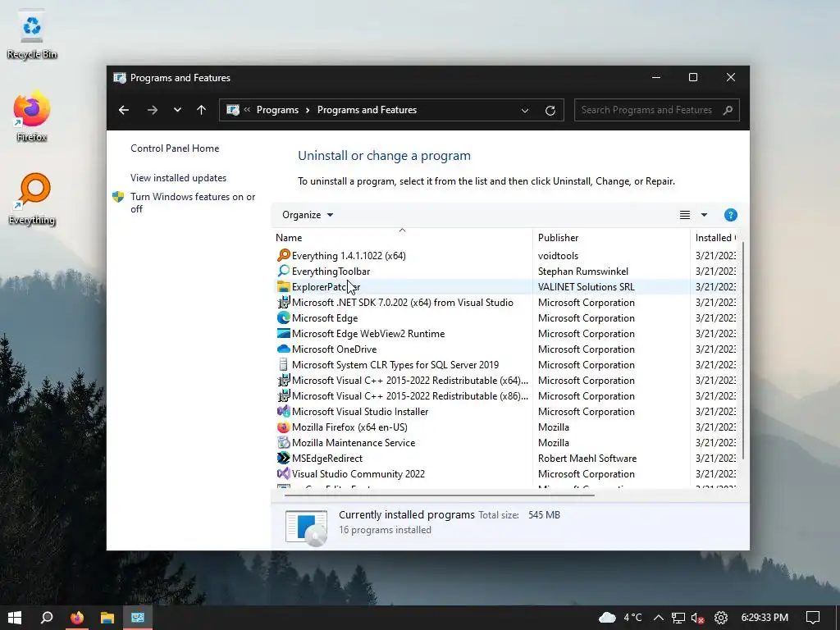Select the Mozilla Maintenance Service icon
This screenshot has height=630, width=840.
(283, 442)
